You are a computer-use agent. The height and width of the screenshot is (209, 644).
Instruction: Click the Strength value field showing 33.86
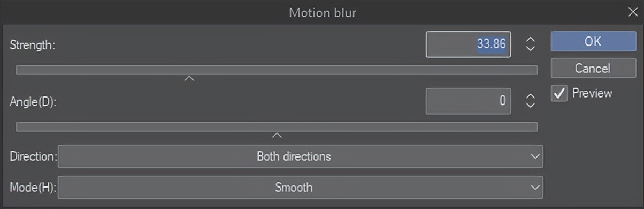(x=469, y=44)
